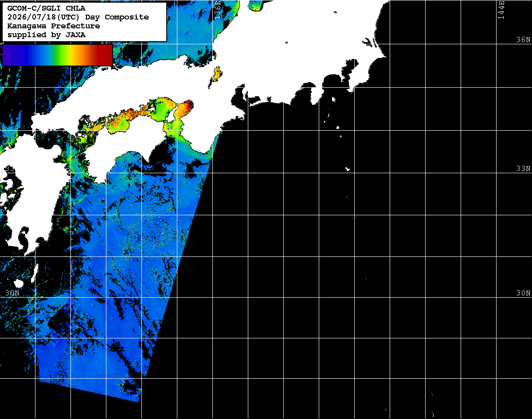Click the 36N latitude label
Image resolution: width=532 pixels, height=419 pixels.
point(523,39)
